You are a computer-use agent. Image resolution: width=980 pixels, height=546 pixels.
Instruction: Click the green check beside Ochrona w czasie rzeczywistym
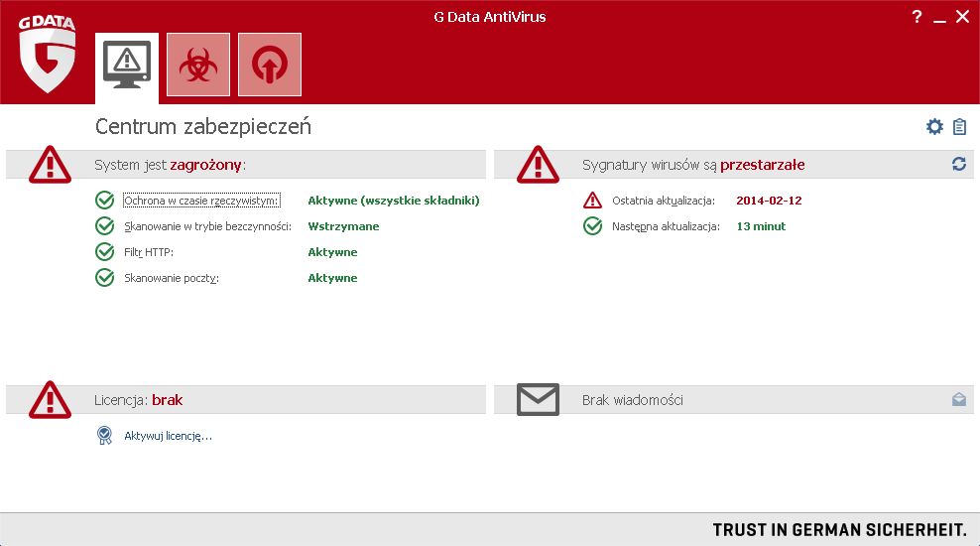pyautogui.click(x=104, y=201)
